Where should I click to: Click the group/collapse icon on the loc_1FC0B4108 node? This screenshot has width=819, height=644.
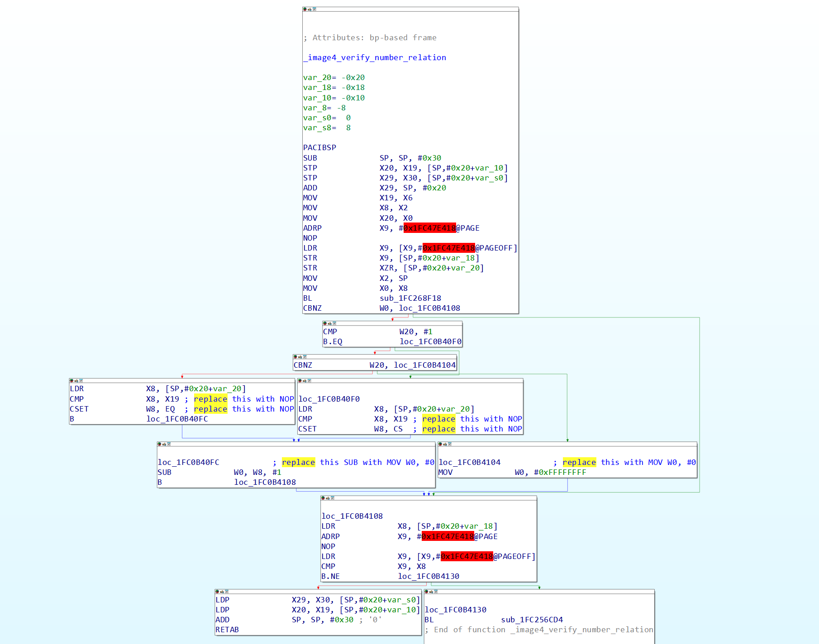point(333,498)
